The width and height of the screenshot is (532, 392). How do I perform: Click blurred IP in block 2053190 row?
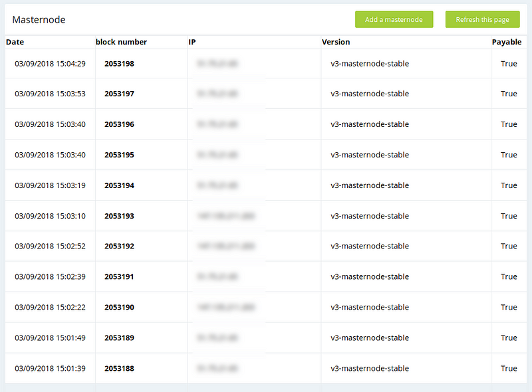pos(225,307)
